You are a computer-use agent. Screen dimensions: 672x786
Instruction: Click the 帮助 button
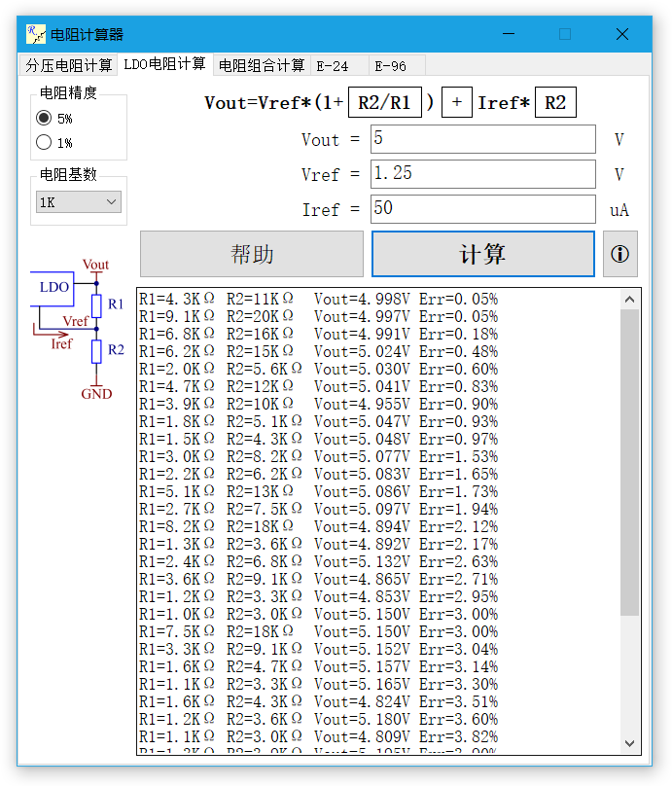pyautogui.click(x=252, y=254)
